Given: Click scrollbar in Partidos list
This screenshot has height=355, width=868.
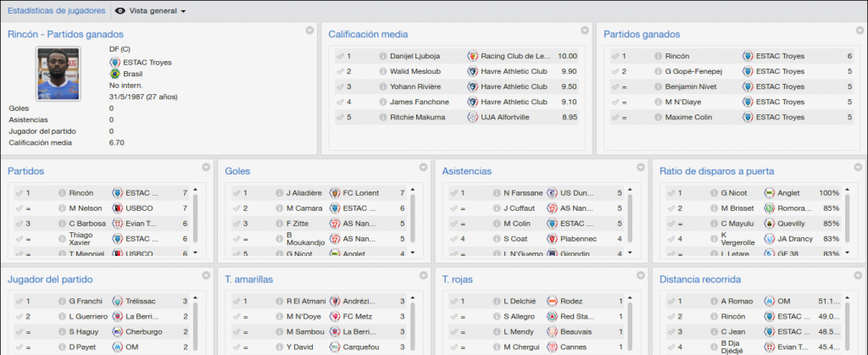Looking at the screenshot, I should (x=196, y=220).
